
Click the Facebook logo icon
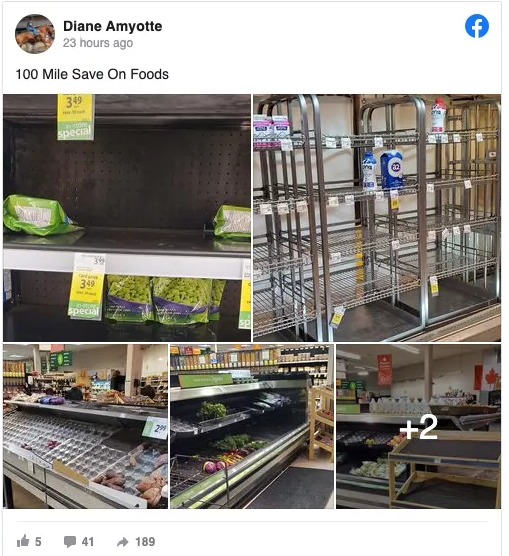477,26
